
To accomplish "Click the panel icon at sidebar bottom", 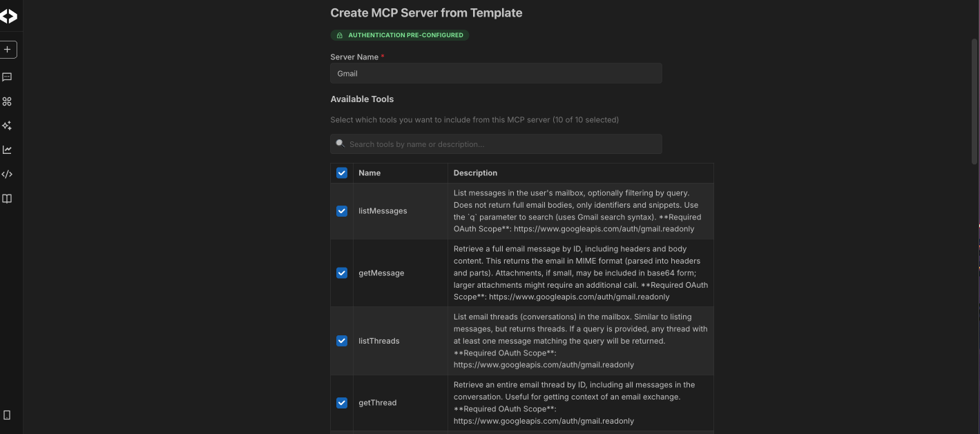I will click(x=7, y=415).
